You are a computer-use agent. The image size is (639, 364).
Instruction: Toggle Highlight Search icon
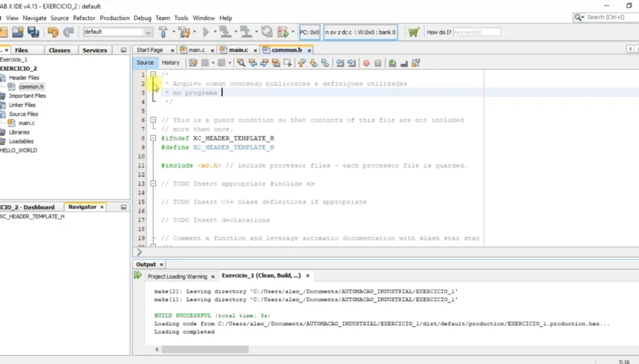coord(276,63)
